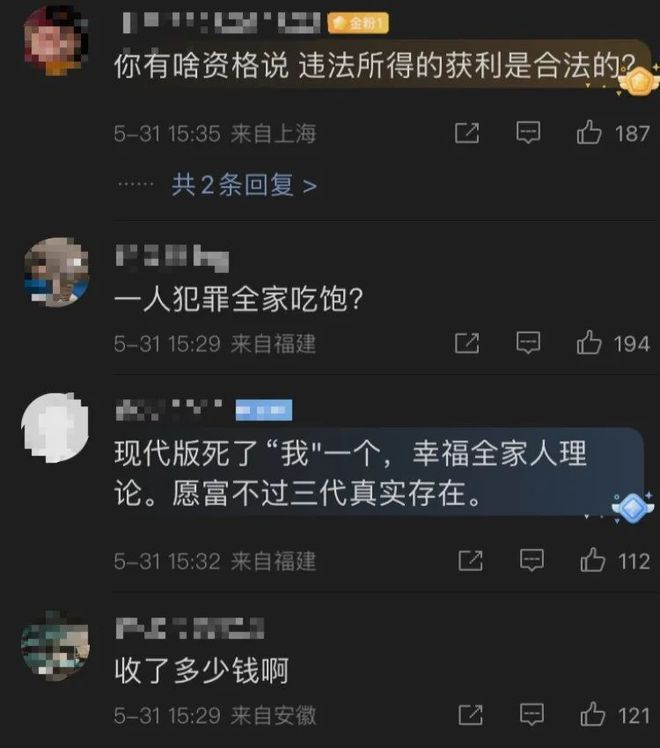Screen dimensions: 660x748
Task: Share the 一人犯罪全家吃饱 comment
Action: (467, 343)
